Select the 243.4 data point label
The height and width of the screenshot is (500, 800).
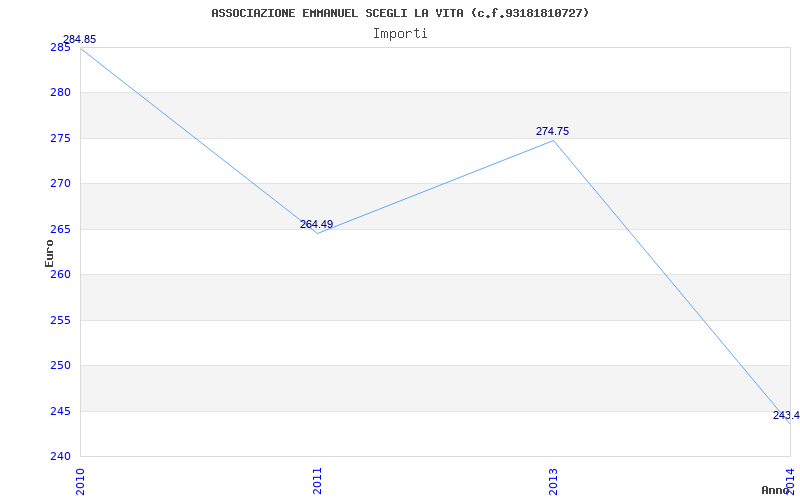point(786,415)
